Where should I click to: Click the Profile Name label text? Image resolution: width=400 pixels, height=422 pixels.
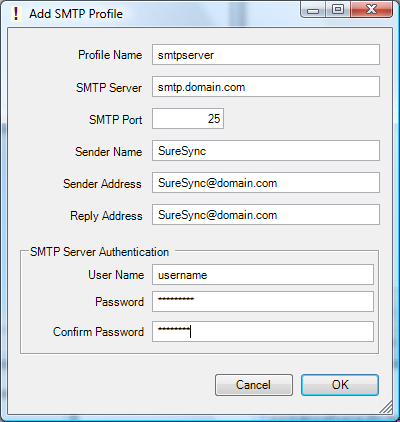coord(110,55)
